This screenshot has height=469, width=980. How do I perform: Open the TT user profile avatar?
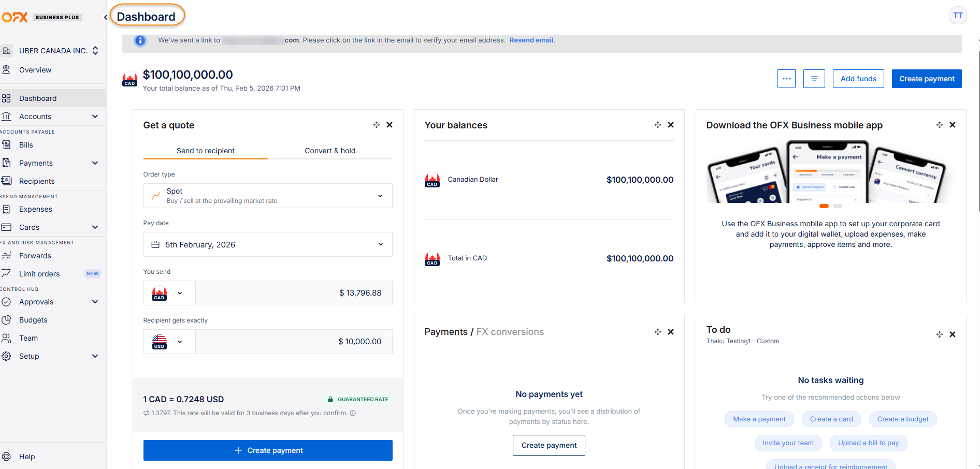(958, 16)
